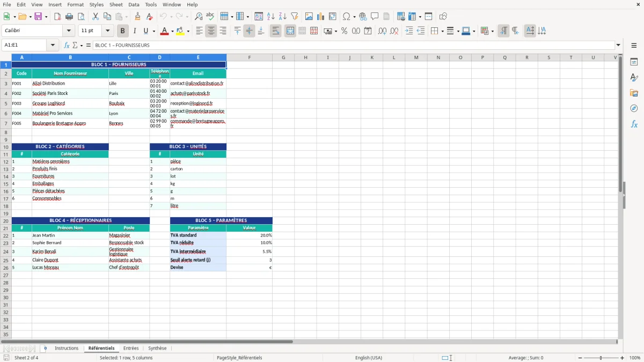Click column F header
The height and width of the screenshot is (362, 644).
click(249, 57)
